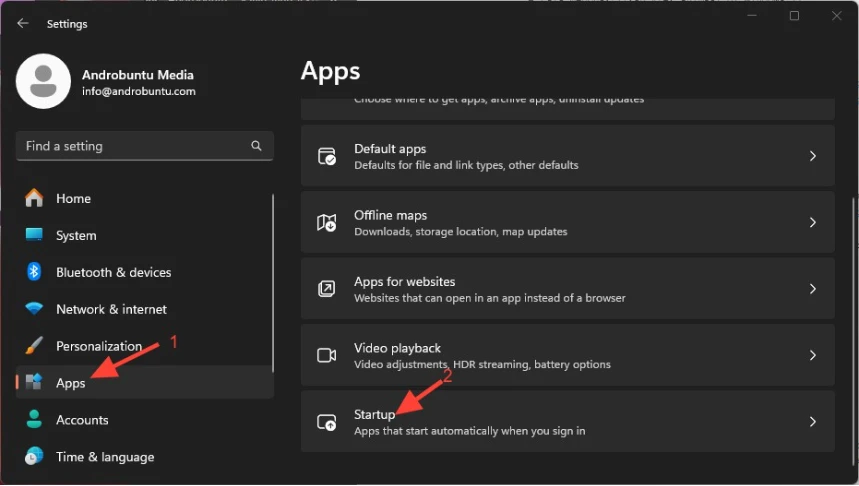This screenshot has height=486, width=859.
Task: Open the Offline maps entry
Action: pyautogui.click(x=568, y=222)
